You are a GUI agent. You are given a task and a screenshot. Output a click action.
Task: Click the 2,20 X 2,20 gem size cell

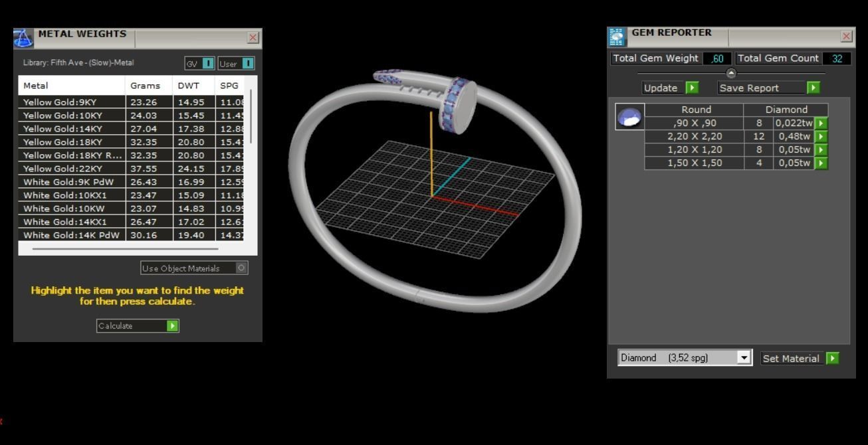[x=694, y=136]
